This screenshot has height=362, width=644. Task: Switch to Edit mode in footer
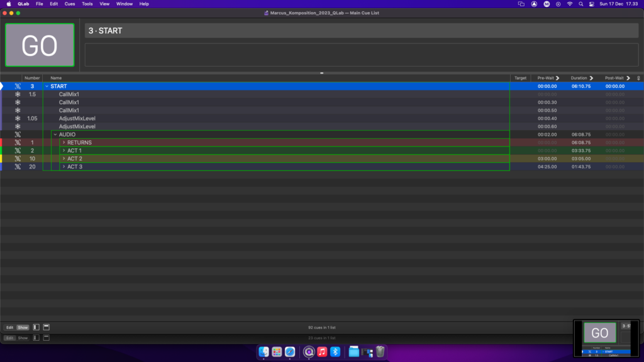point(10,327)
